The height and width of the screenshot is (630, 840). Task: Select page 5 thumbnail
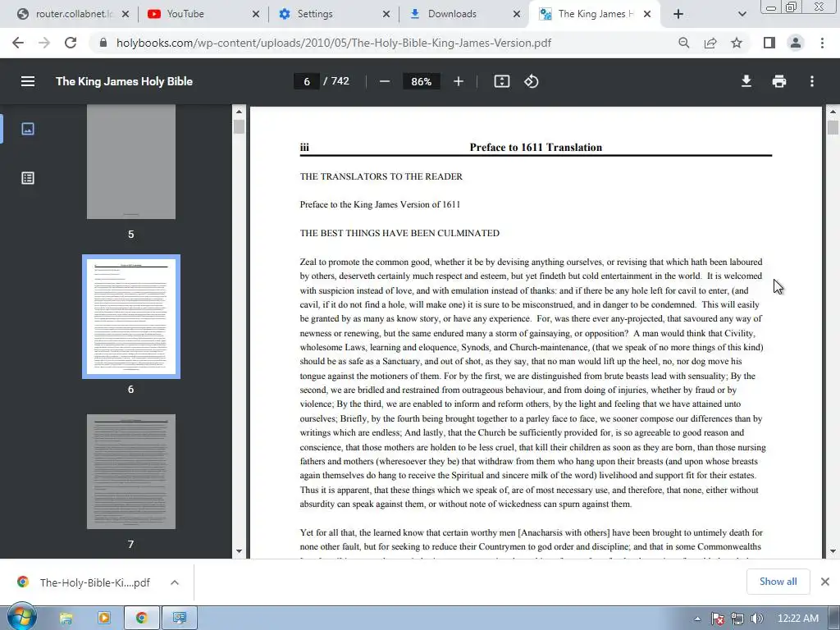coord(130,162)
